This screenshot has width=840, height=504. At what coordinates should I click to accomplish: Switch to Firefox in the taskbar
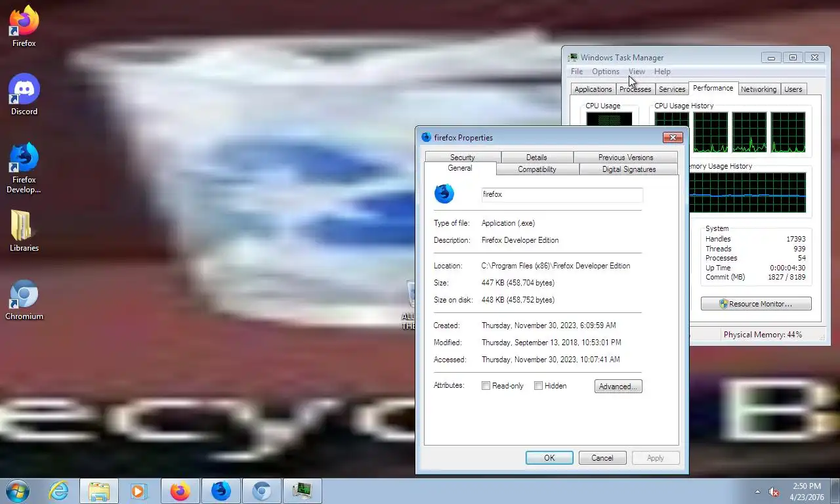tap(180, 491)
